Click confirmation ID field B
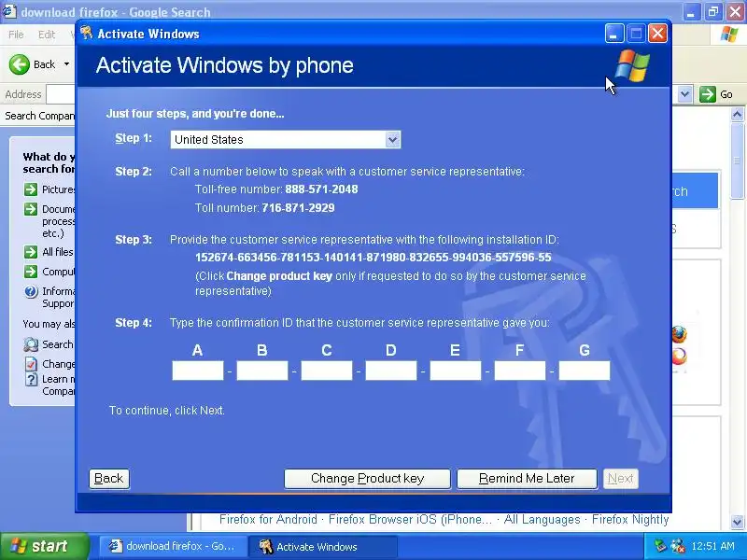Image resolution: width=747 pixels, height=560 pixels. tap(262, 371)
